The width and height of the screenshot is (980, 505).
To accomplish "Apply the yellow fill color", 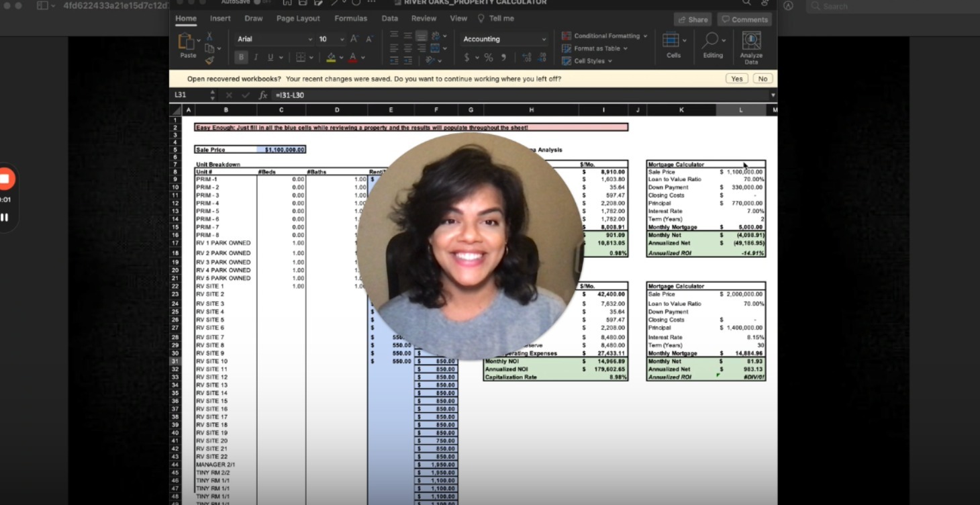I will 330,58.
